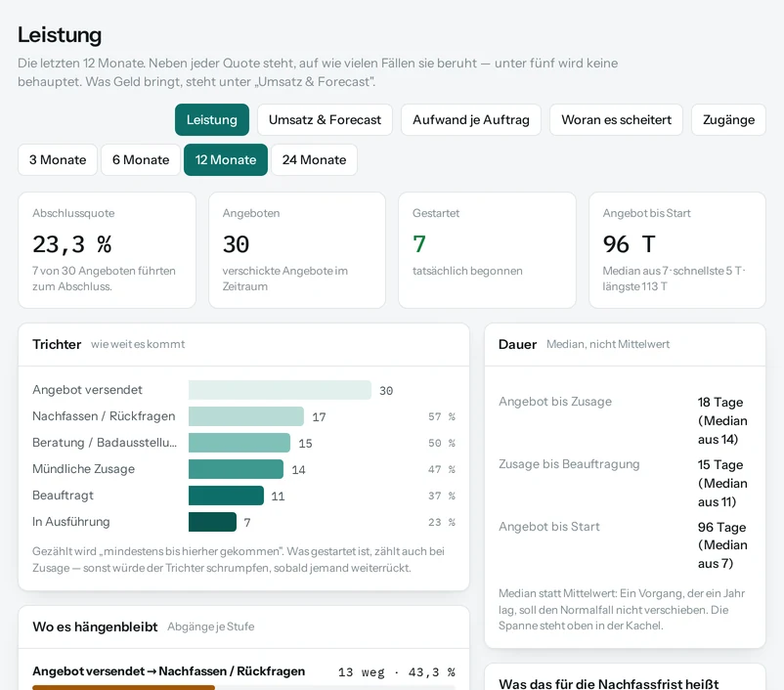Click the Median, nicht Mittelwert subtitle
Screen dimensions: 784x690
point(608,344)
